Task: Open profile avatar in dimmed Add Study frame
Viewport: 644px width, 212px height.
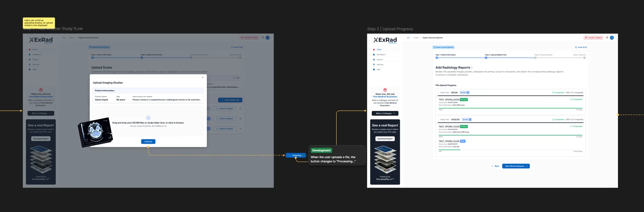Action: (268, 38)
